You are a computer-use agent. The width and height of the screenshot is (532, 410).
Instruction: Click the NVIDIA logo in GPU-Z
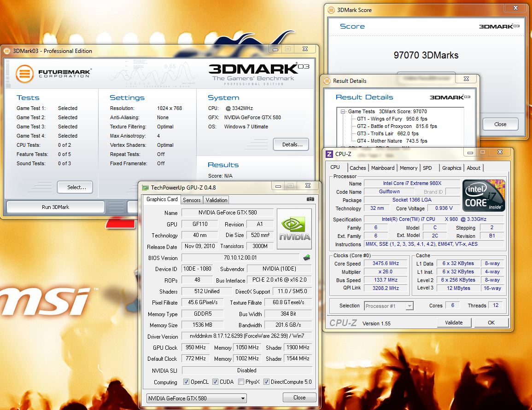tap(294, 229)
